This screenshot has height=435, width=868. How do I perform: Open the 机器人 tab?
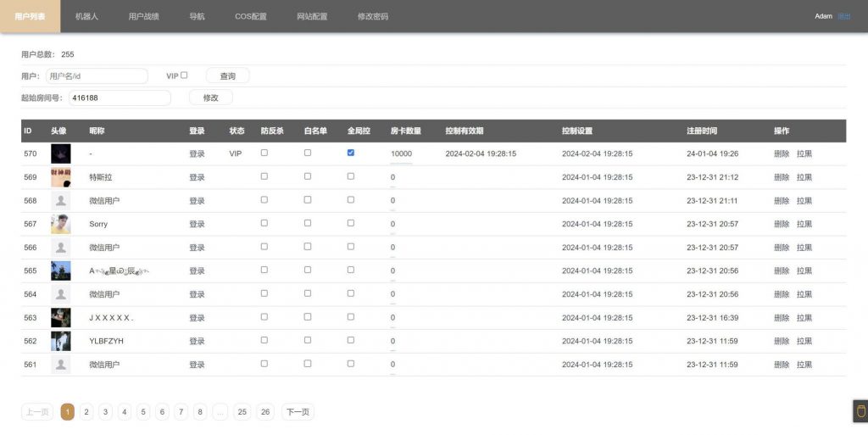[x=86, y=16]
